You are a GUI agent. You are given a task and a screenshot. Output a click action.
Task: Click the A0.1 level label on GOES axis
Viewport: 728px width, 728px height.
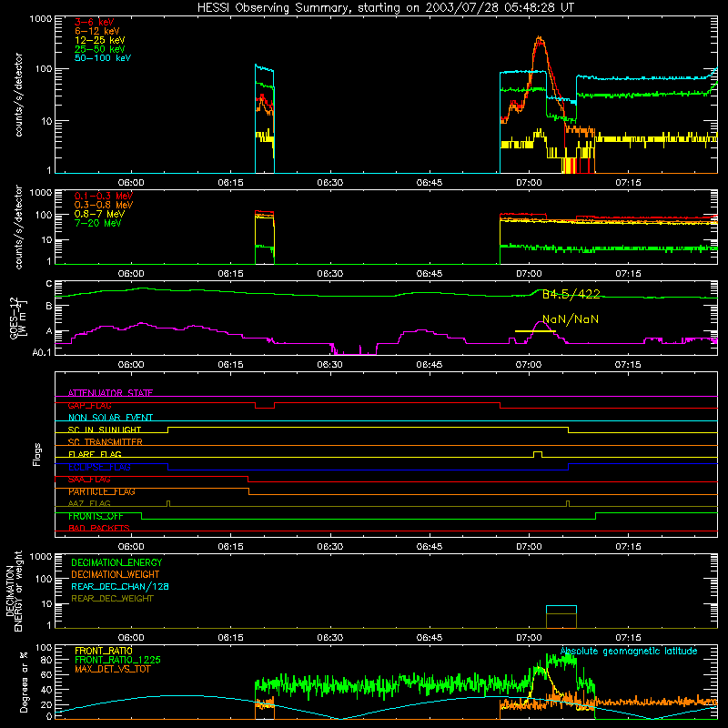tap(42, 352)
